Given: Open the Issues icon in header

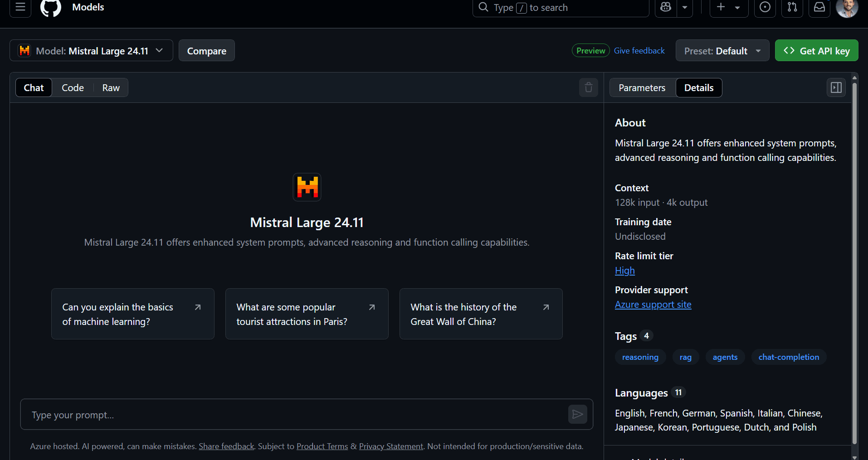Looking at the screenshot, I should [765, 7].
